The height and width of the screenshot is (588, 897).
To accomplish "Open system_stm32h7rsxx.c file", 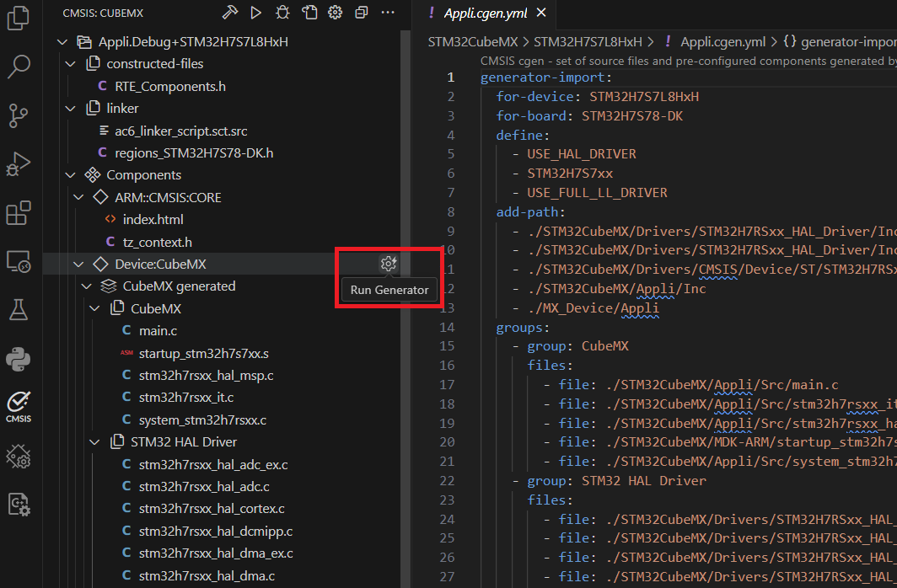I will click(202, 420).
